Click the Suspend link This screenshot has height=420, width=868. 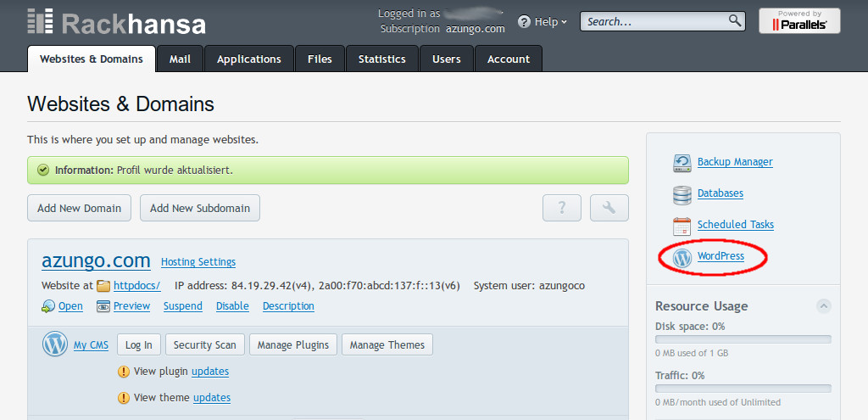pyautogui.click(x=183, y=305)
